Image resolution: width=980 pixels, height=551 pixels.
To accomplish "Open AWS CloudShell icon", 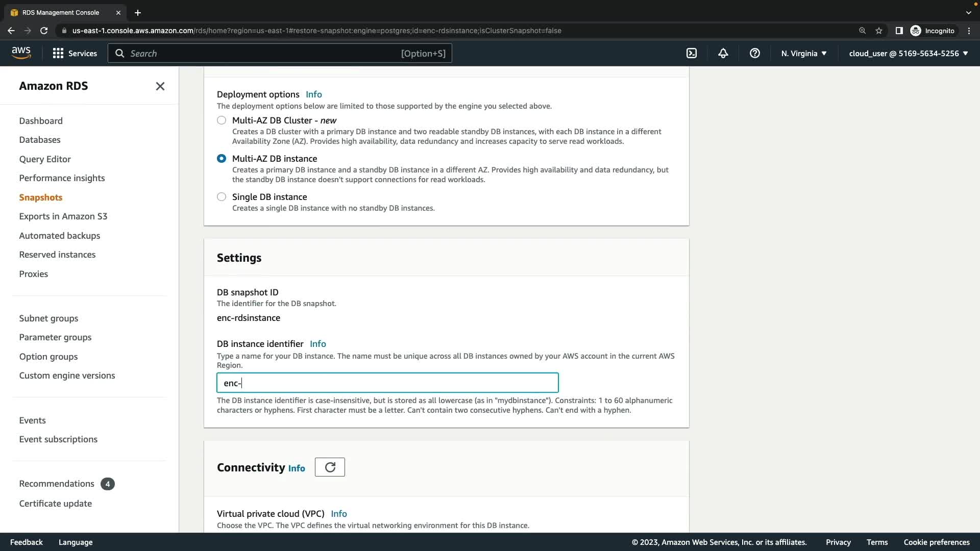I will 692,53.
